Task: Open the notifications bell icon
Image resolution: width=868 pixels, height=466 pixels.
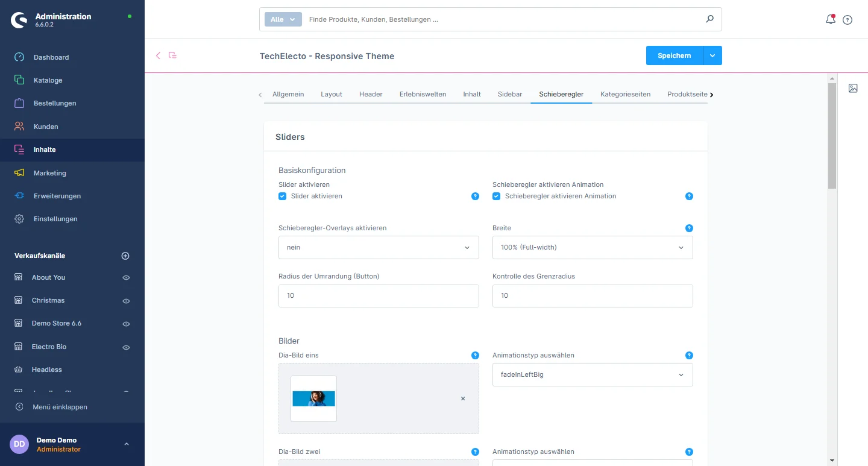Action: pos(830,19)
